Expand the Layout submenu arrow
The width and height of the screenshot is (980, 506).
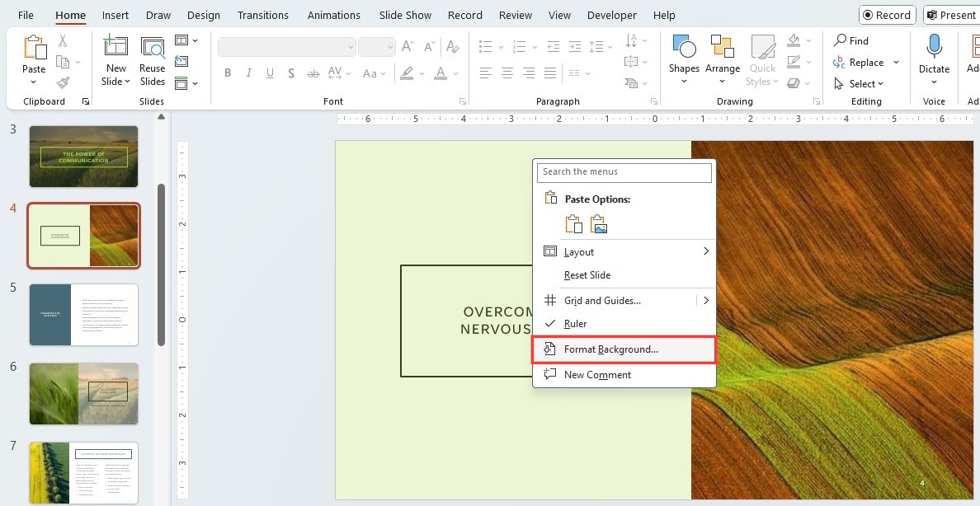click(x=705, y=251)
